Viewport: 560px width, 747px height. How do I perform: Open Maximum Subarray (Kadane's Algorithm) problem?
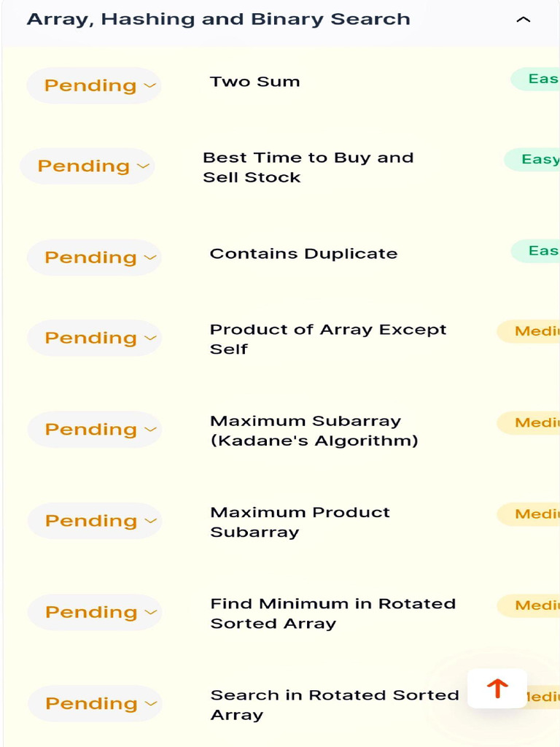pos(314,430)
